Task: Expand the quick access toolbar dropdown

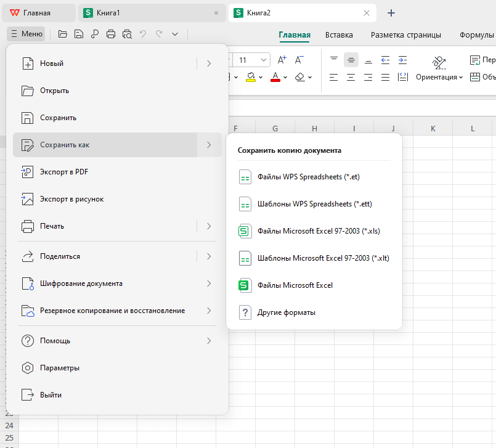Action: 175,34
